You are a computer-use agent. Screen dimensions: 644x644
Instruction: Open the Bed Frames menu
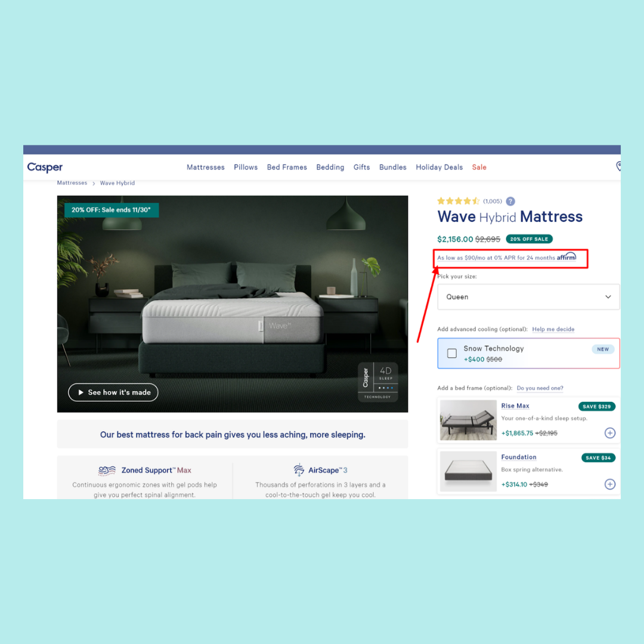coord(287,167)
